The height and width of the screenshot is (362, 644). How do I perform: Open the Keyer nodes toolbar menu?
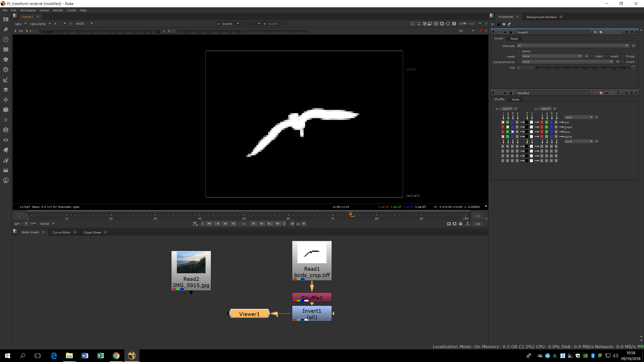6,80
